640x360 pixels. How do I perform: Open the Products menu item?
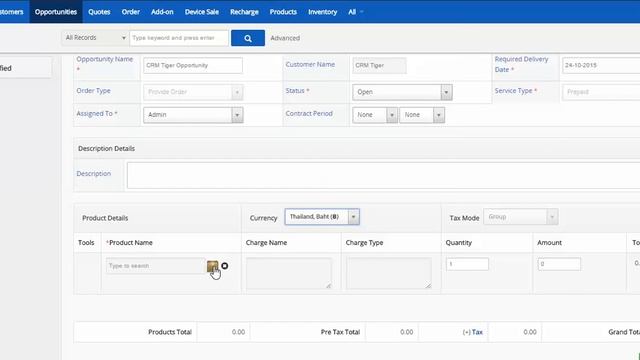(x=283, y=12)
